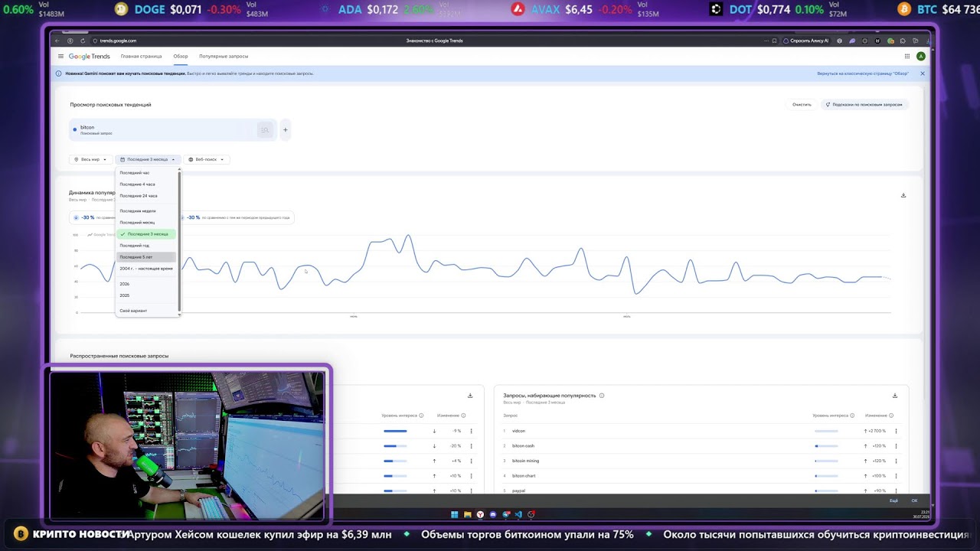The height and width of the screenshot is (551, 980).
Task: Open the three-dot menu for vidcon
Action: coord(896,431)
